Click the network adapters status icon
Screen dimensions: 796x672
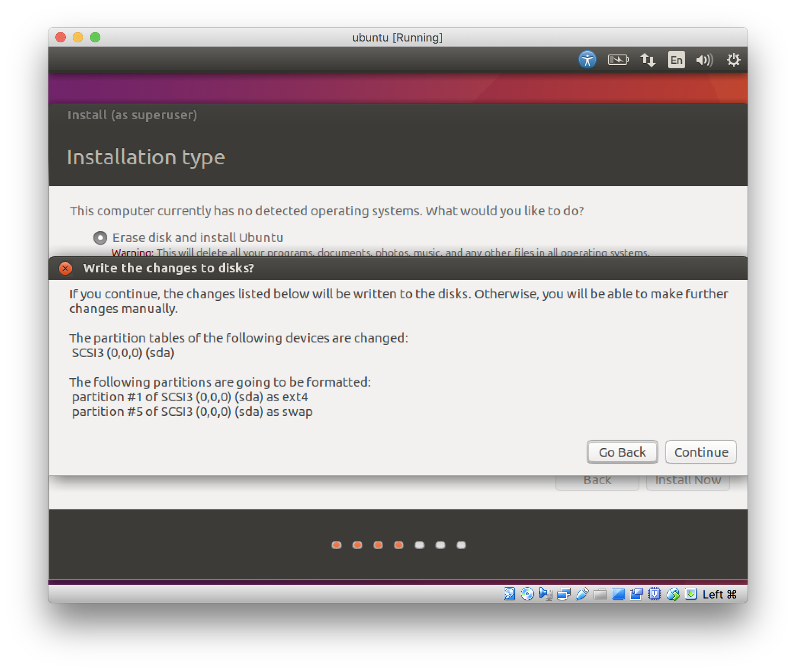564,594
